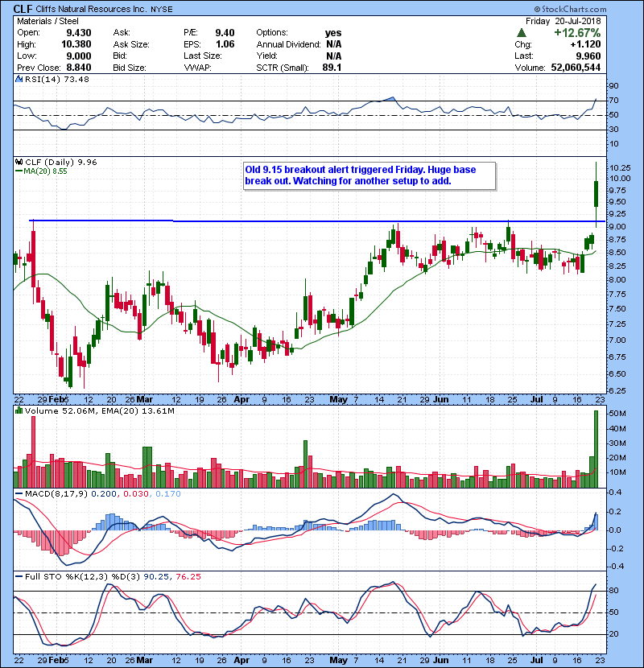
Task: Select the MA(20) 8.55 legend entry
Action: point(45,171)
